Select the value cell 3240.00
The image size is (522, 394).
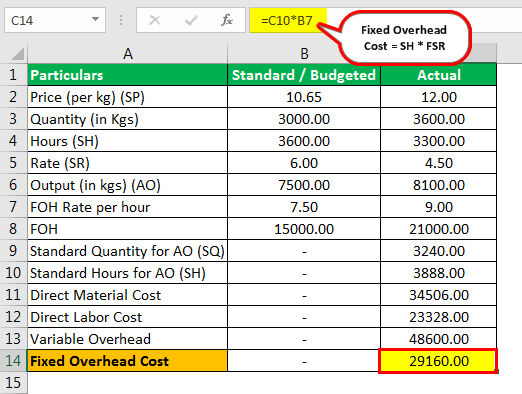click(x=439, y=251)
